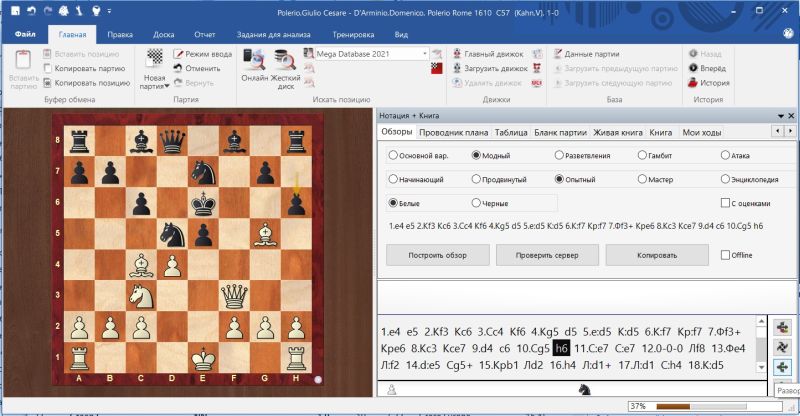The height and width of the screenshot is (416, 800).
Task: Open Данные партии in База group
Action: point(556,53)
